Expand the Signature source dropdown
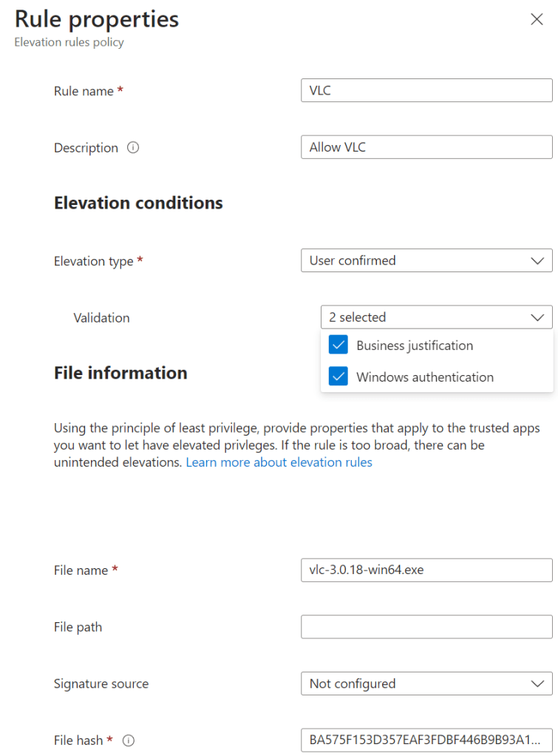The height and width of the screenshot is (756, 558). click(426, 684)
